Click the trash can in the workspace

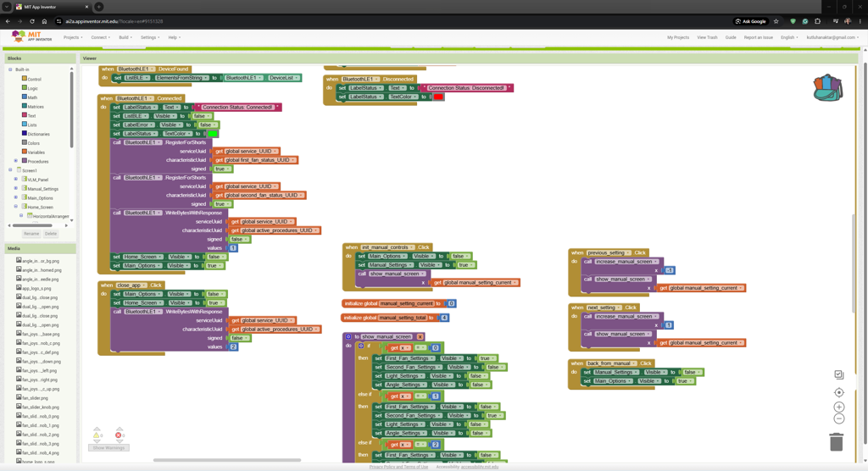pos(837,441)
